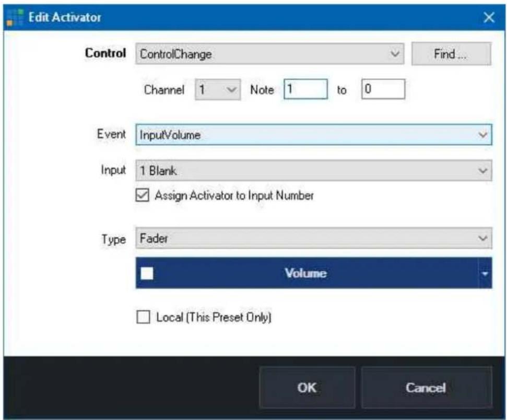Screen dimensions: 507x420
Task: Click the vMix app icon in title bar
Action: click(15, 17)
